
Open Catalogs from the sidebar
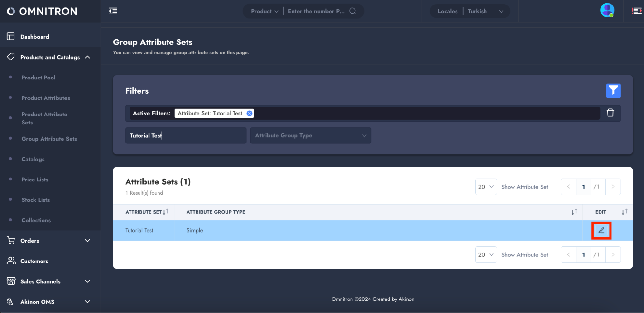(33, 159)
